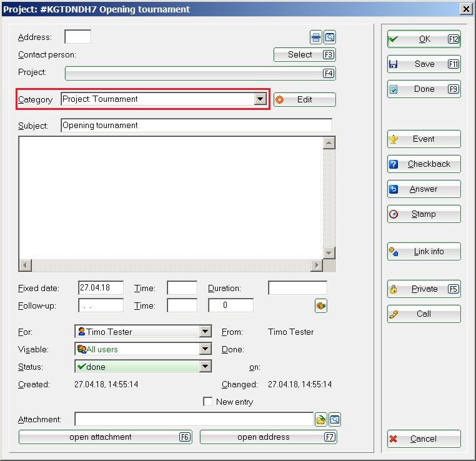This screenshot has width=476, height=461.
Task: Click the print icon next to Address
Action: pos(317,37)
